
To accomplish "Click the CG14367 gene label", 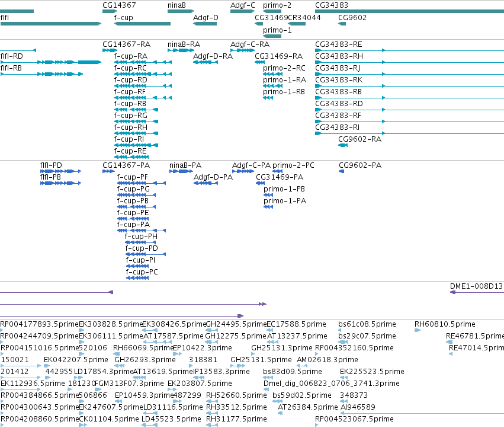I will (119, 5).
